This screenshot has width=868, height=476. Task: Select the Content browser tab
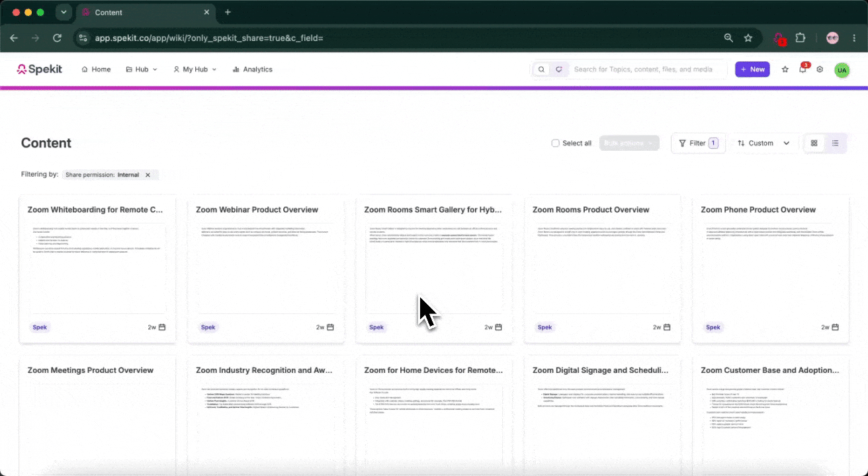146,13
